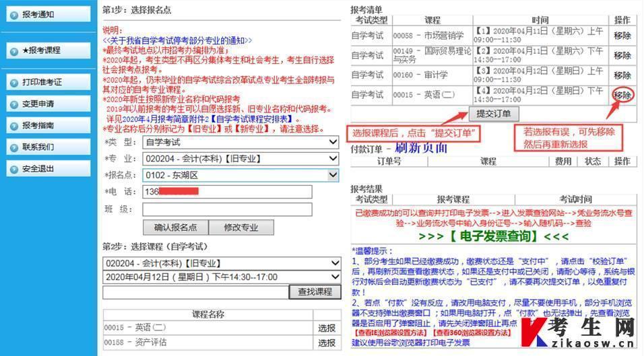
Task: Click the round icon beside 报考通知
Action: click(14, 15)
